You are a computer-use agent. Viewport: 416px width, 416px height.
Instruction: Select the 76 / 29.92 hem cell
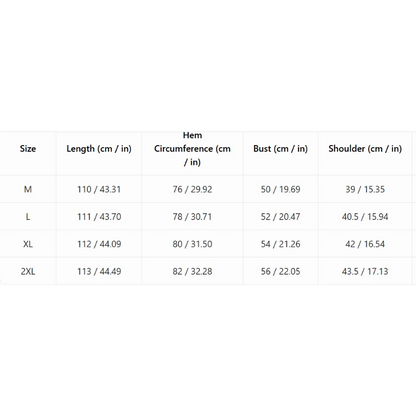click(x=192, y=189)
